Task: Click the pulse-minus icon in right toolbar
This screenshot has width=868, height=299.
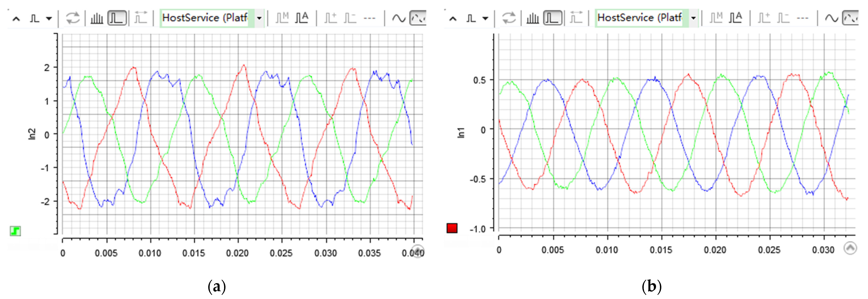Action: tap(783, 18)
